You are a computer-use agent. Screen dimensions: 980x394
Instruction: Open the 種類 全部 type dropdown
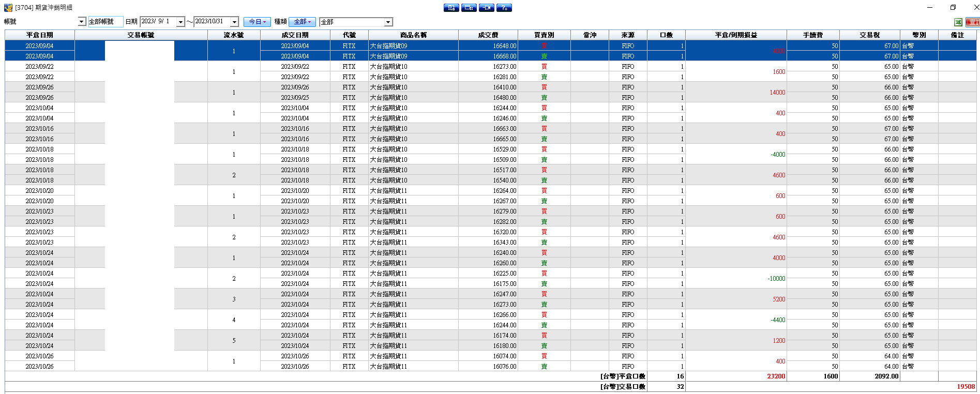tap(302, 22)
